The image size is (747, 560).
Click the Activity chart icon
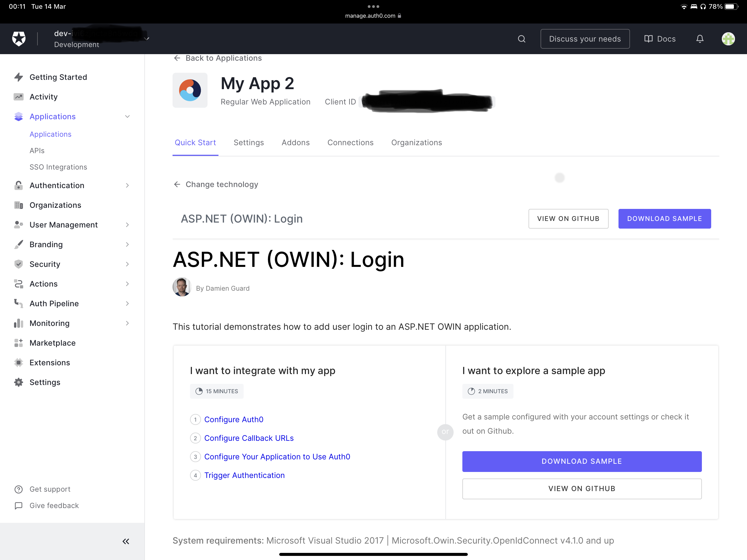tap(19, 97)
